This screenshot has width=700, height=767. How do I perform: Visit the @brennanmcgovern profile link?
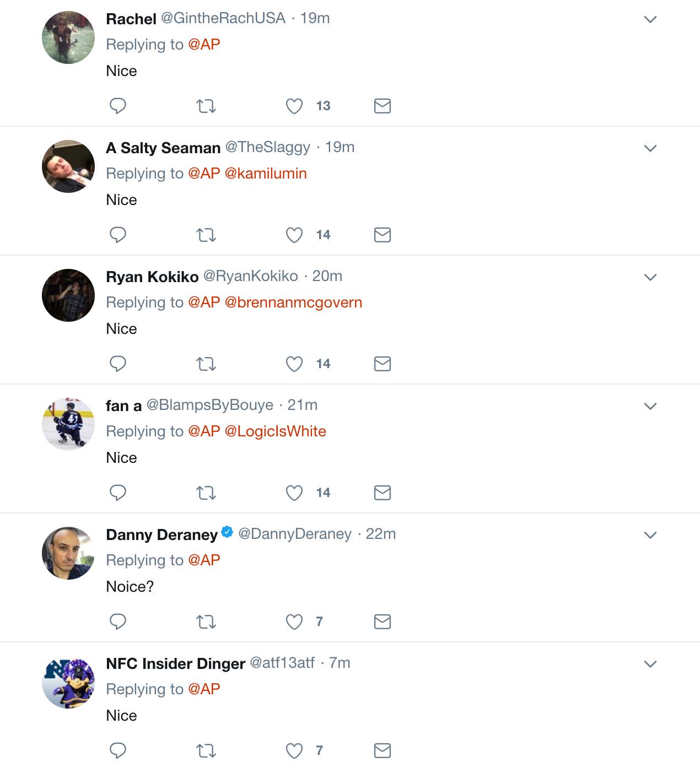(x=293, y=303)
